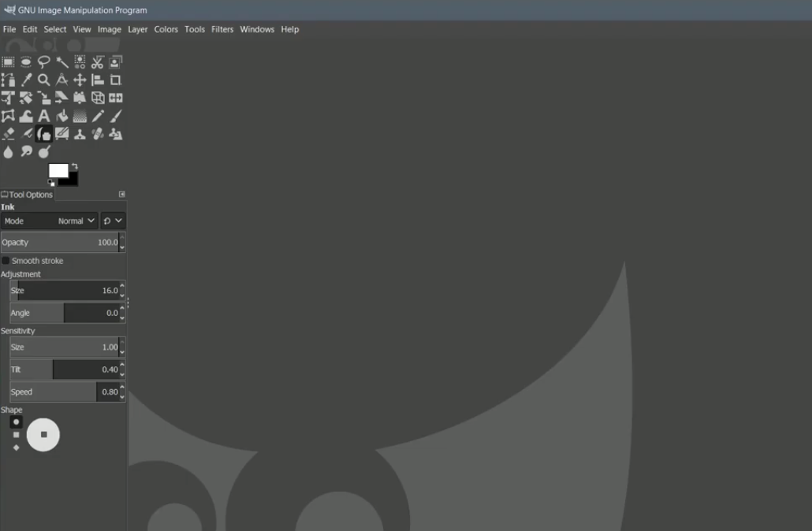Click the Size spinner up arrow
The width and height of the screenshot is (812, 531).
(x=121, y=287)
